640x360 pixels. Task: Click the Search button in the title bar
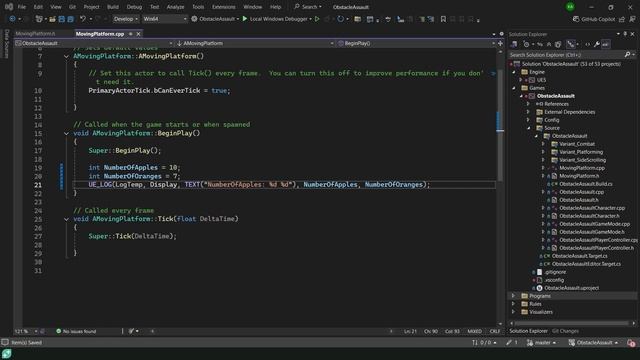coord(308,7)
